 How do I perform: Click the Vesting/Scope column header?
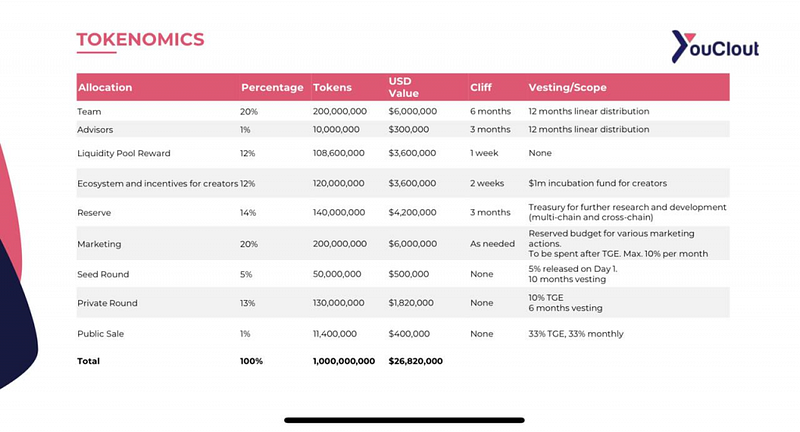pyautogui.click(x=567, y=87)
